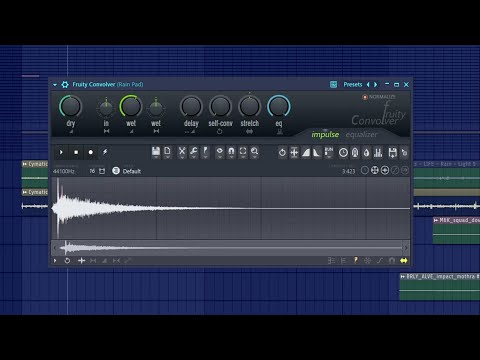Click the round icon left of Default
Viewport: 480px width, 360px height.
(x=116, y=171)
